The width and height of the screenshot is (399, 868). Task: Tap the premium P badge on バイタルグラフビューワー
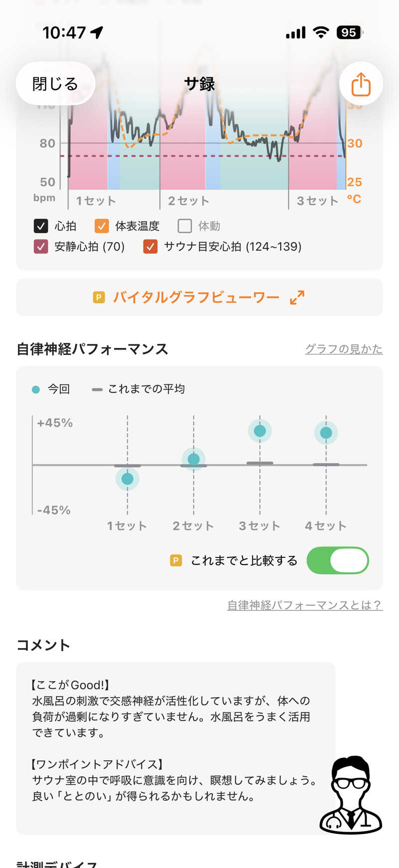point(99,297)
